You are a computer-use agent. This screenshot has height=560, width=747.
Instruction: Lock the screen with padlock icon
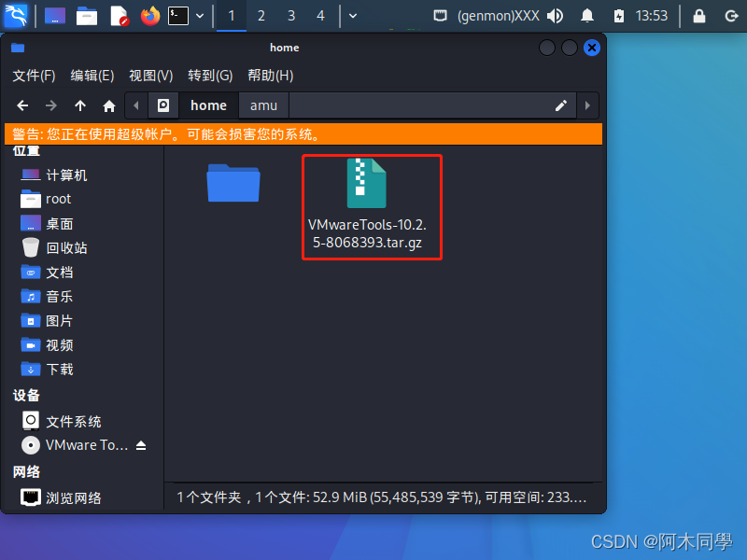(x=699, y=16)
